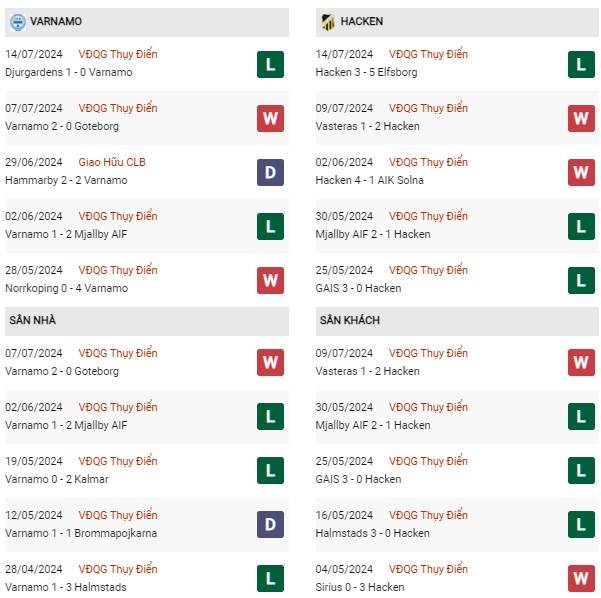Click the W badge for Hacken 4-1 AIK Solna
The image size is (601, 598).
581,172
